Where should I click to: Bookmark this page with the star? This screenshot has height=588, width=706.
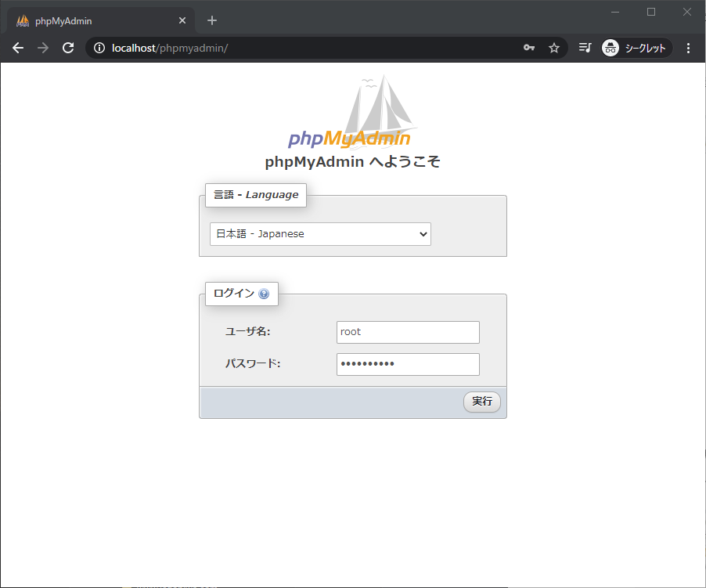(x=554, y=48)
